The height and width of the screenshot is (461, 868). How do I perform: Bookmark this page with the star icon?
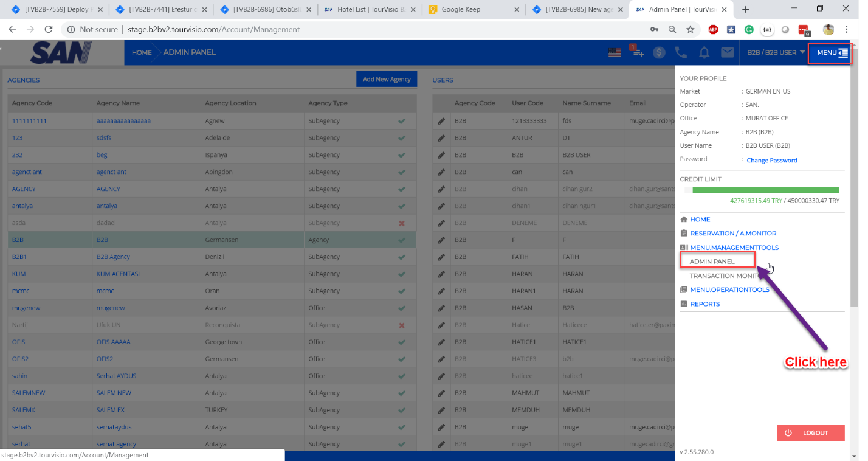pyautogui.click(x=691, y=29)
